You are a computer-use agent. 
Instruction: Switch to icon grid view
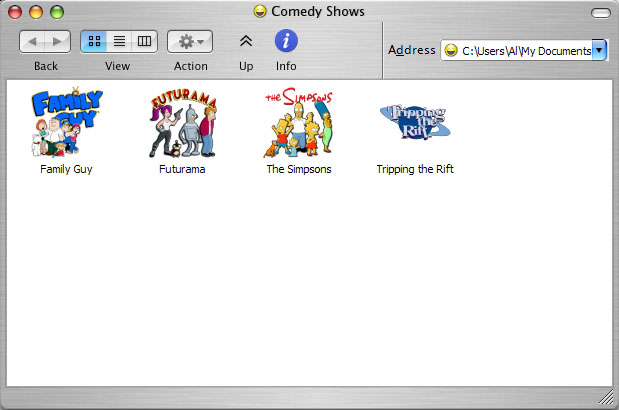(x=94, y=41)
